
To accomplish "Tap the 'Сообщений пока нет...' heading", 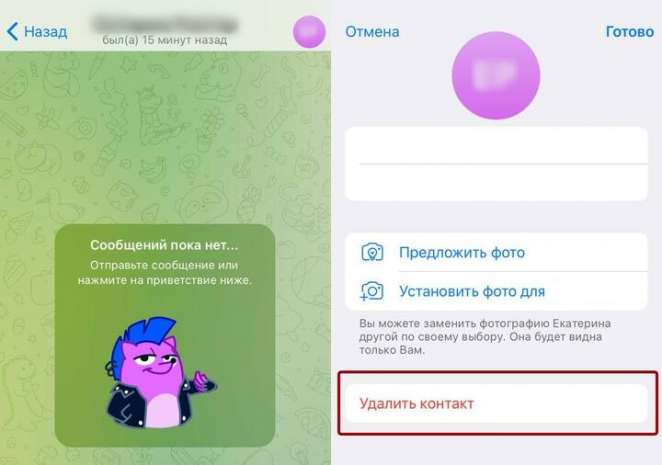I will (x=164, y=245).
